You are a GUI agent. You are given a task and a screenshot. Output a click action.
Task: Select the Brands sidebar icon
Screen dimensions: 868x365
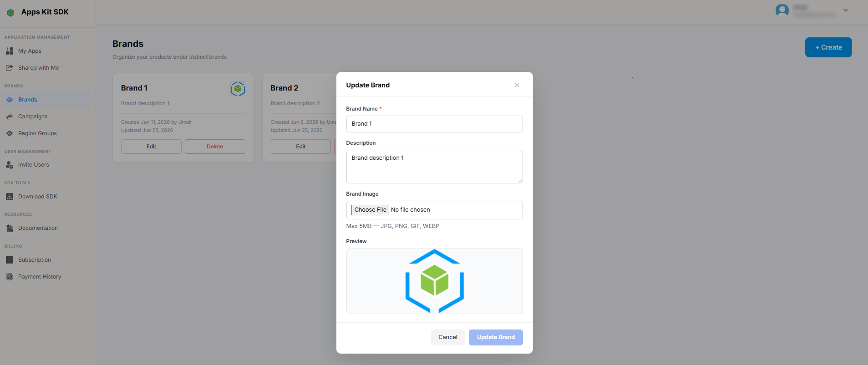pyautogui.click(x=10, y=100)
